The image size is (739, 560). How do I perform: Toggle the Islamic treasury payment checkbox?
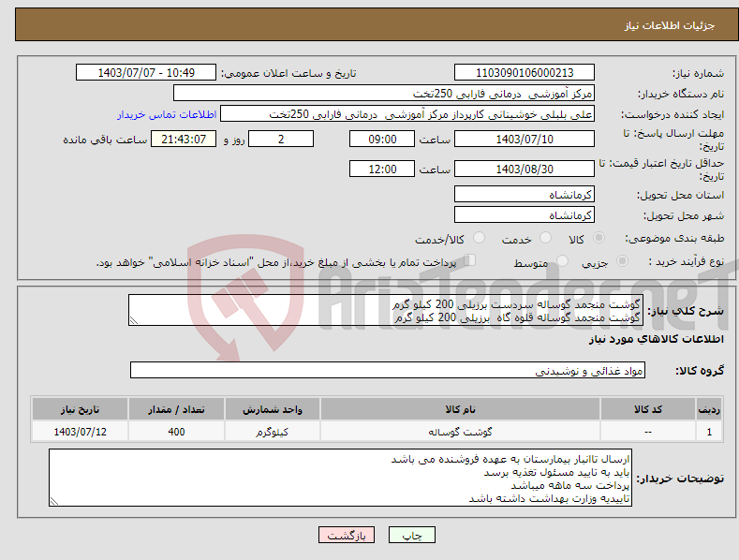(470, 260)
